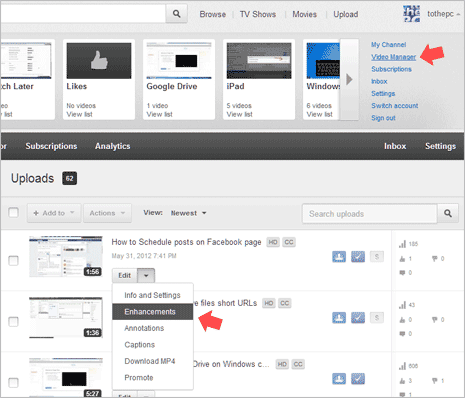The image size is (465, 398).
Task: Click the next arrow on the playlists carousel
Action: (349, 79)
